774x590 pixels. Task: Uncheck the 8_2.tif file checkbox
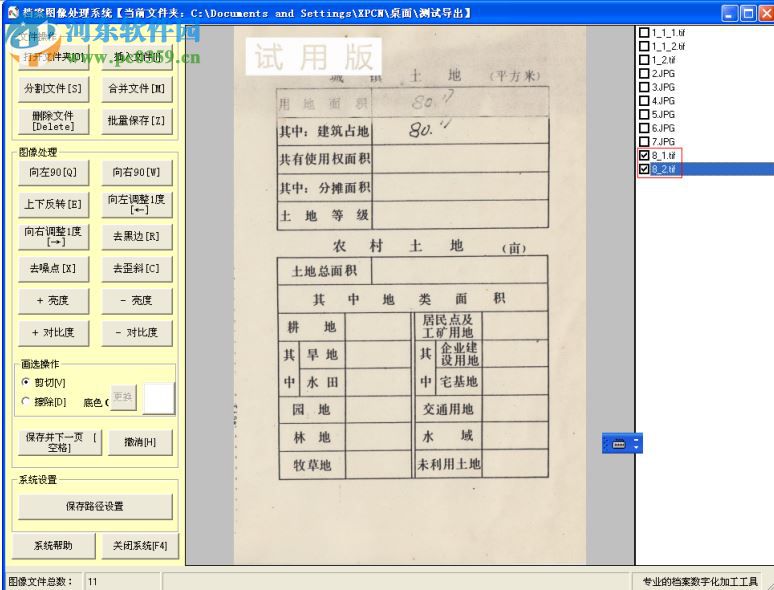[644, 169]
